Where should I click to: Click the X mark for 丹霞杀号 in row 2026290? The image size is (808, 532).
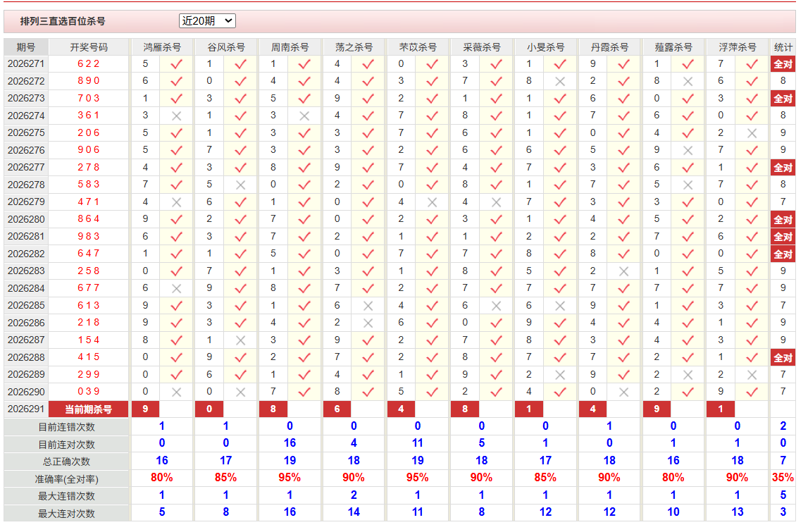(624, 392)
